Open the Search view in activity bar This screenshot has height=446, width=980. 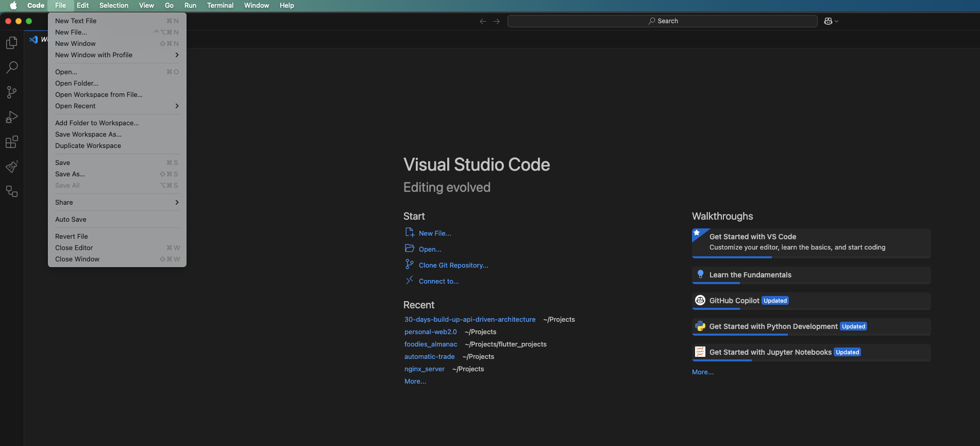coord(12,68)
